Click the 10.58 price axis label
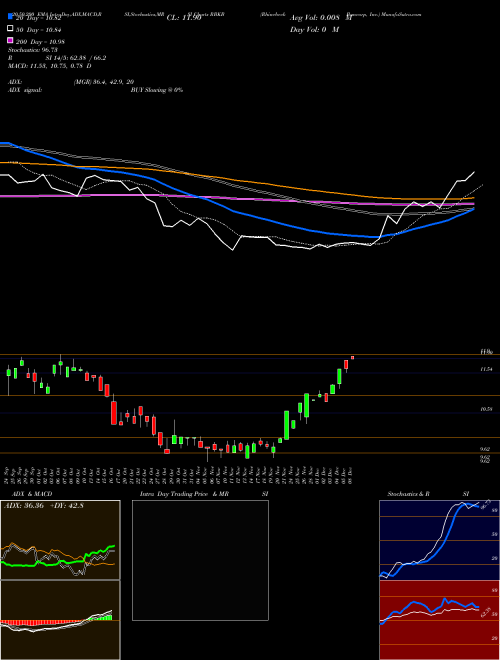Screen dimensions: 500x660 pyautogui.click(x=486, y=409)
